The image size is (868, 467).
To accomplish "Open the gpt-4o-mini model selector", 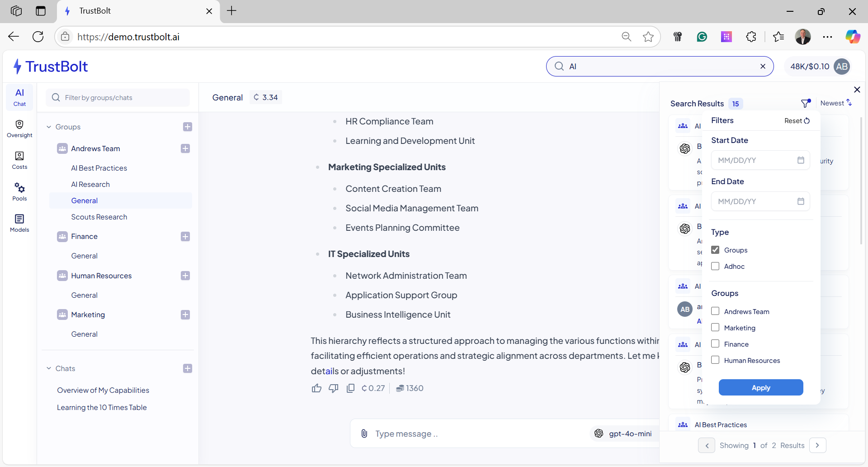I will point(624,434).
